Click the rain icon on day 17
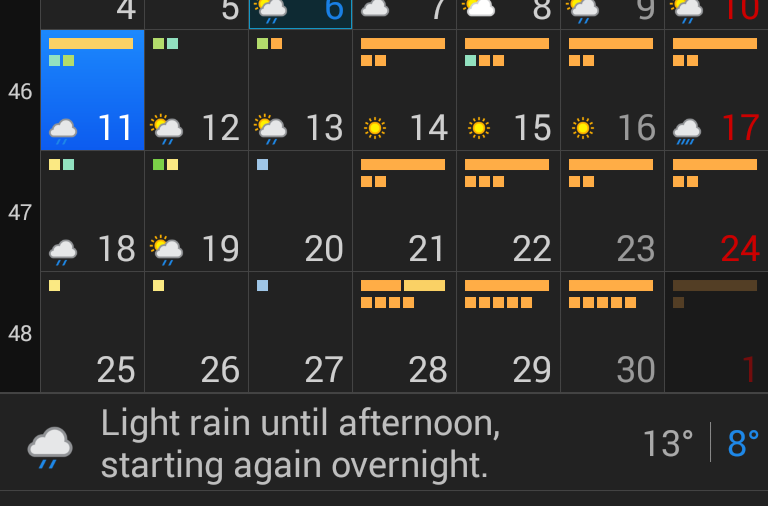The height and width of the screenshot is (506, 768). click(687, 129)
